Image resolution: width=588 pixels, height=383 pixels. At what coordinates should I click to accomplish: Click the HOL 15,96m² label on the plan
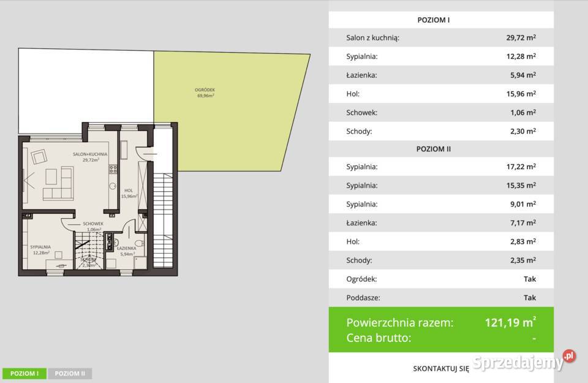(x=128, y=193)
